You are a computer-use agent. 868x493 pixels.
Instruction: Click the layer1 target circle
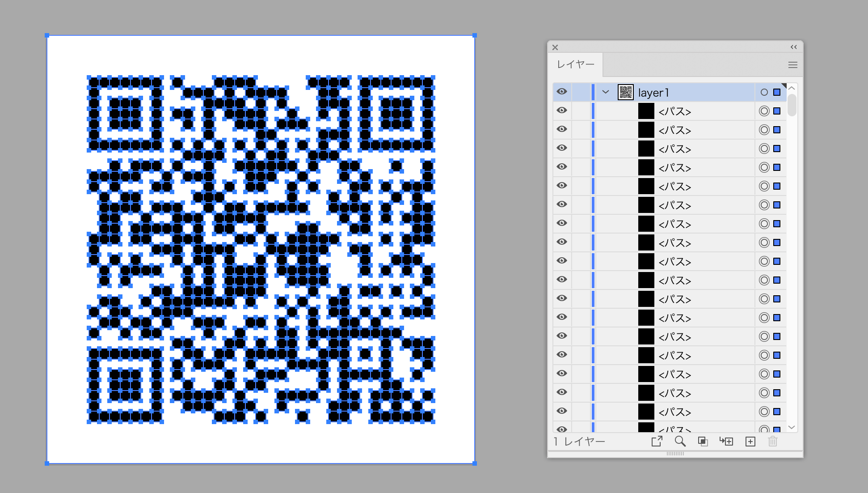pos(764,92)
